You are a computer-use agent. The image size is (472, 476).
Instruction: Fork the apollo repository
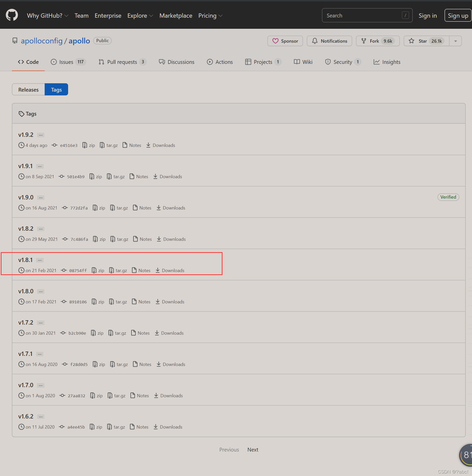378,41
